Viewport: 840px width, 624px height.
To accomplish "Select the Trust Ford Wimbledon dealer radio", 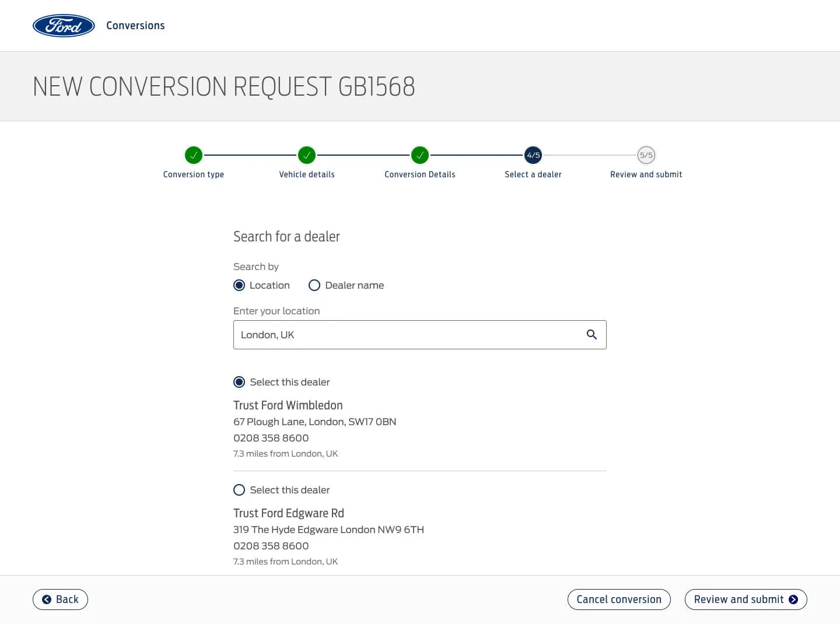I will point(239,382).
